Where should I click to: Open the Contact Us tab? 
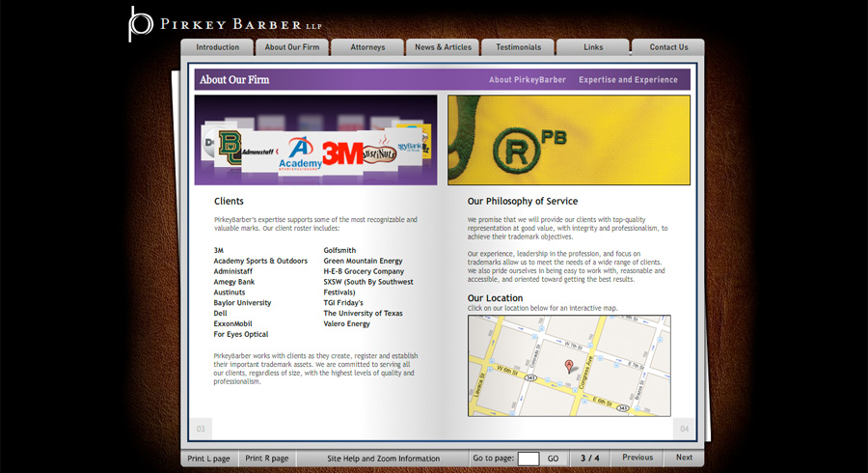pos(668,47)
